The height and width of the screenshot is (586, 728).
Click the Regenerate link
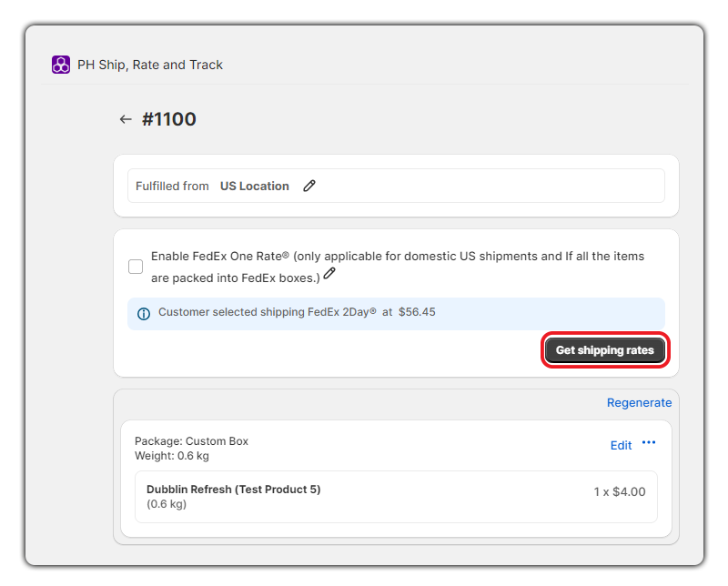click(640, 402)
